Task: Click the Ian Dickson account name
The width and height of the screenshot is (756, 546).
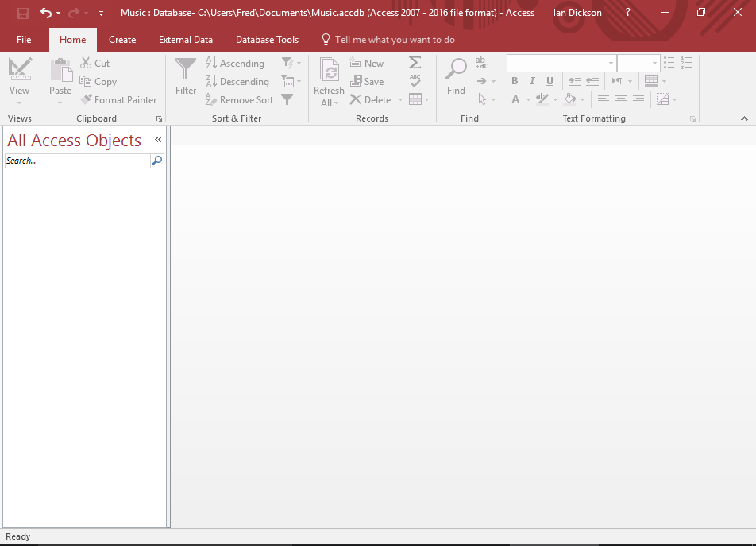Action: tap(577, 13)
